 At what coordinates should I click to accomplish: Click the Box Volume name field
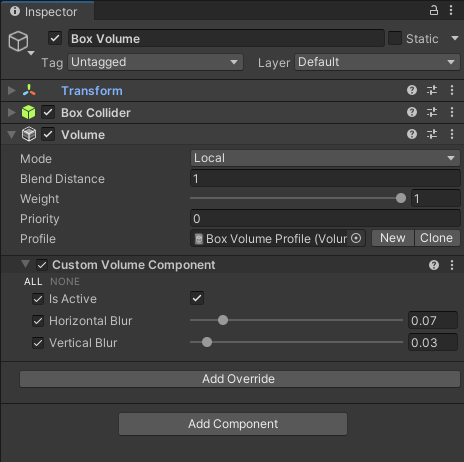click(226, 38)
